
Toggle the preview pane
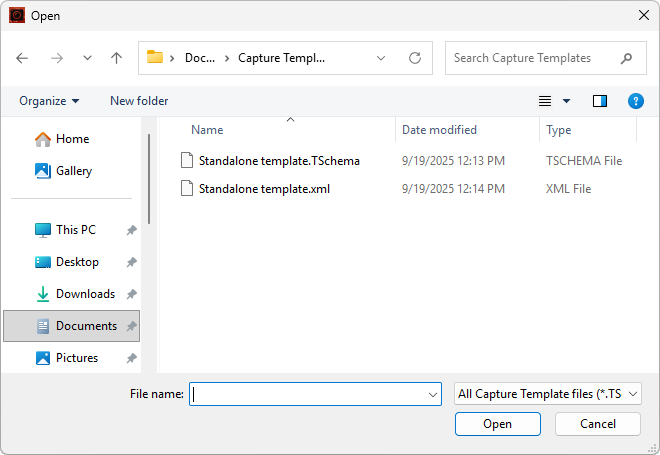click(600, 101)
